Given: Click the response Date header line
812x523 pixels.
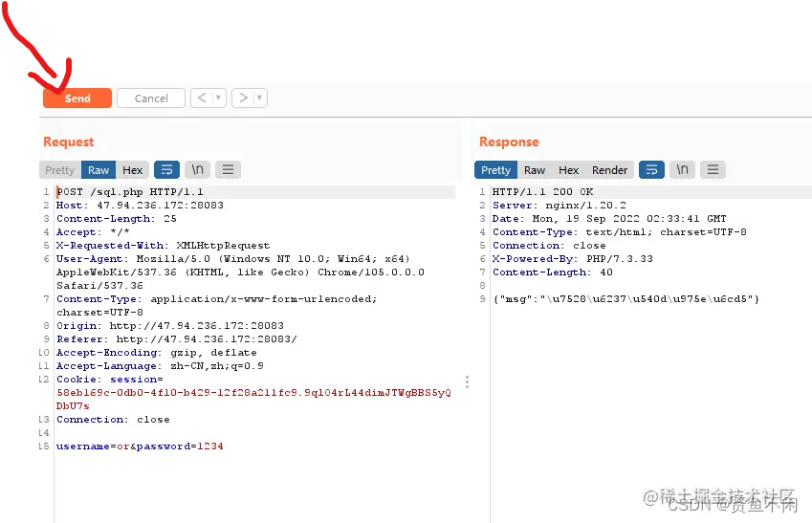Looking at the screenshot, I should pos(609,219).
